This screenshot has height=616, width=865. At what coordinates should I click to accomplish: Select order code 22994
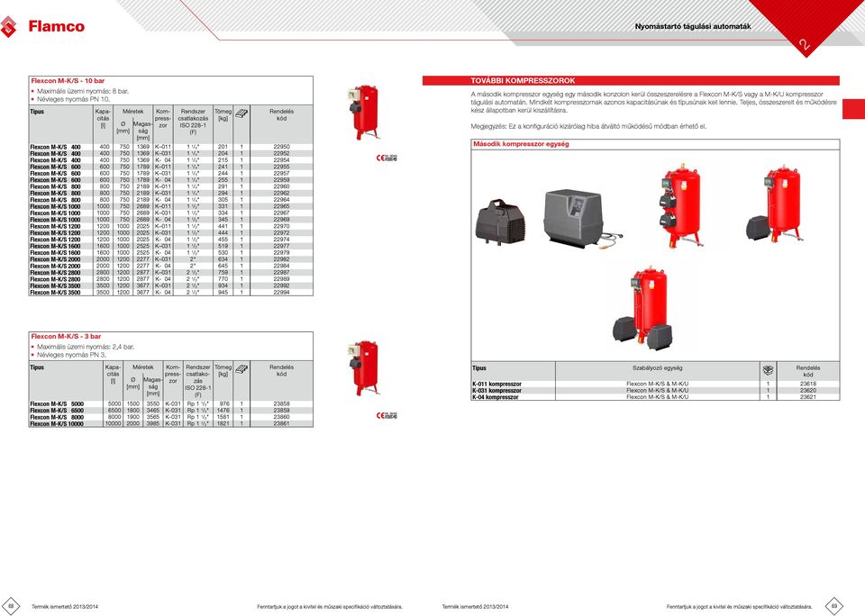(281, 293)
